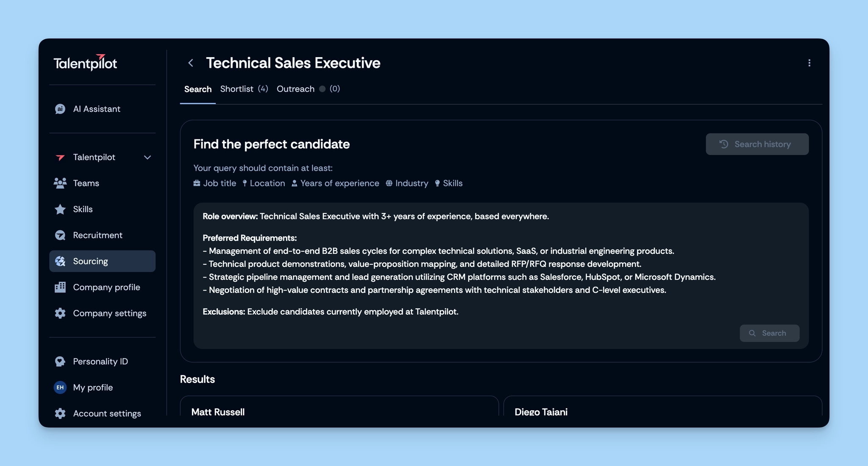The height and width of the screenshot is (466, 868).
Task: Open Matt Russell's result card
Action: (x=339, y=406)
